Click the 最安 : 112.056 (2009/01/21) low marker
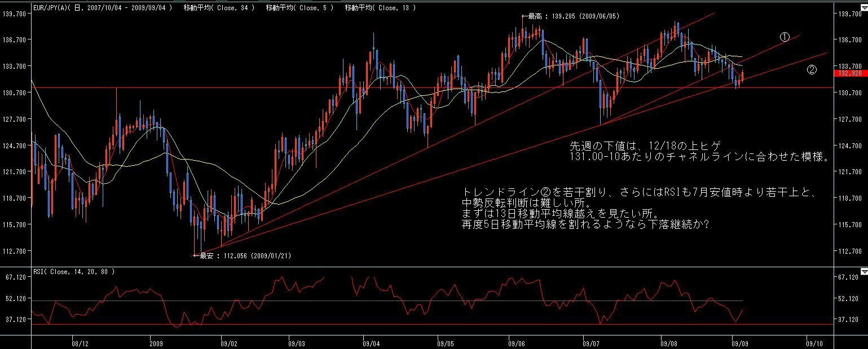868x349 pixels. [x=242, y=255]
